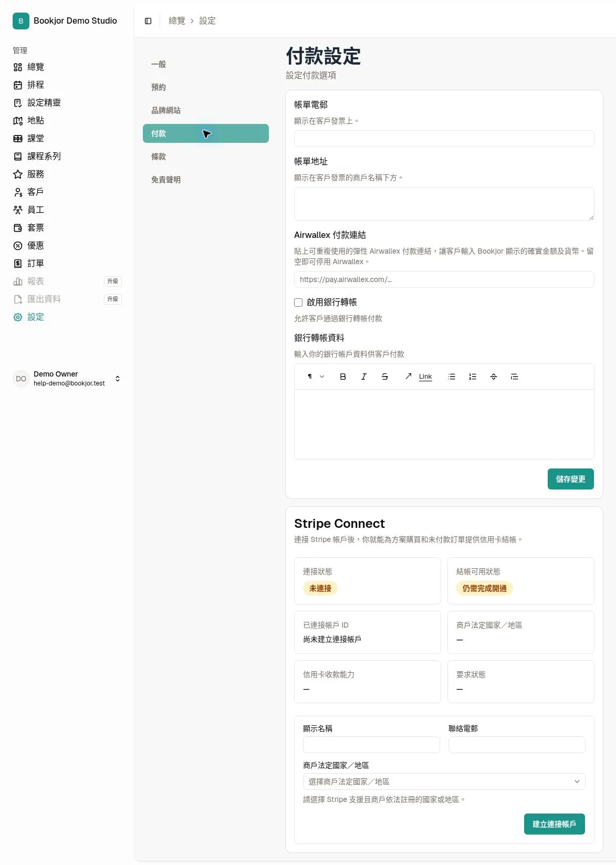Focus the Airwallex payment link field
The image size is (616, 865).
pyautogui.click(x=444, y=279)
